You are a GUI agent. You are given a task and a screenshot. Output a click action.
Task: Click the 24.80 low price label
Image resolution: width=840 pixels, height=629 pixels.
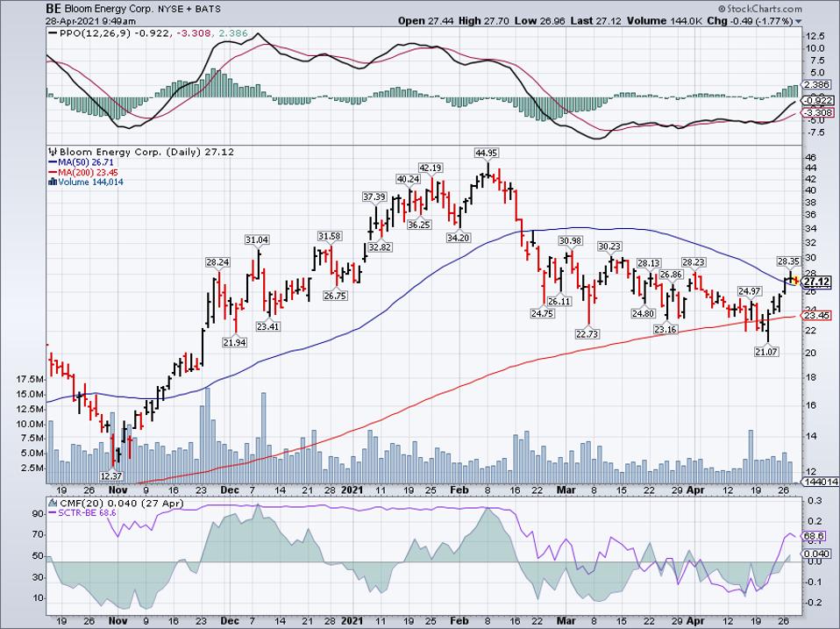tap(643, 313)
